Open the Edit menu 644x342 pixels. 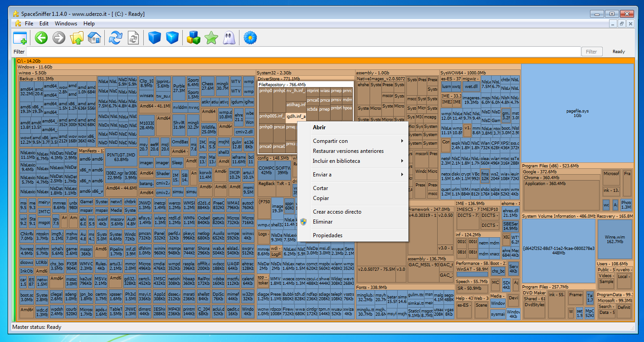[x=44, y=24]
